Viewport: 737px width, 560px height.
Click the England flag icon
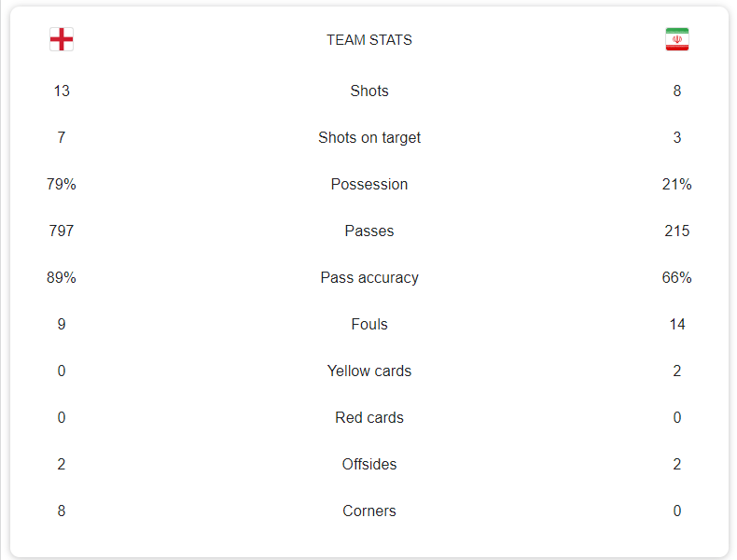click(62, 39)
